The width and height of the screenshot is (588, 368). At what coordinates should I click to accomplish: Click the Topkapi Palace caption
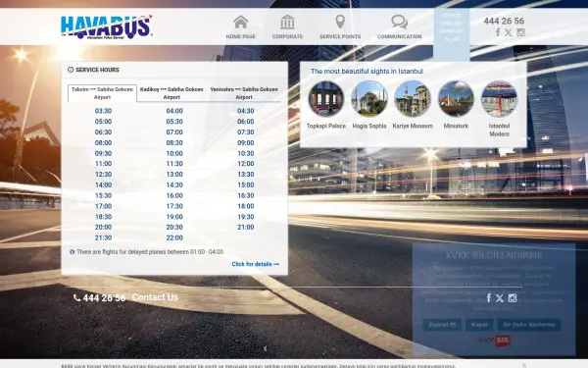pyautogui.click(x=326, y=127)
